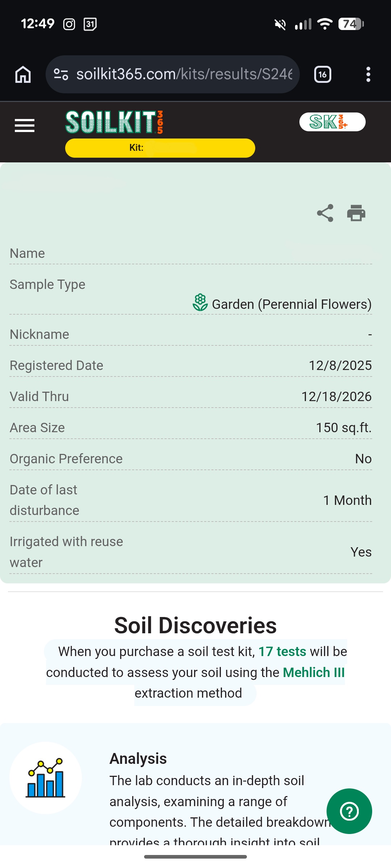Follow the "17 tests" link
391x868 pixels.
click(282, 652)
